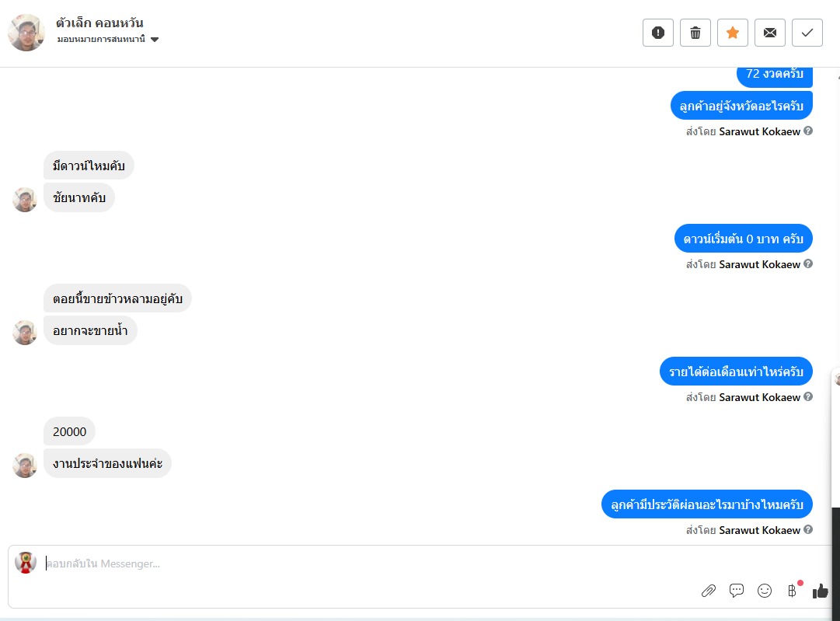Image resolution: width=840 pixels, height=621 pixels.
Task: Delete conversation using trash icon
Action: coord(695,33)
